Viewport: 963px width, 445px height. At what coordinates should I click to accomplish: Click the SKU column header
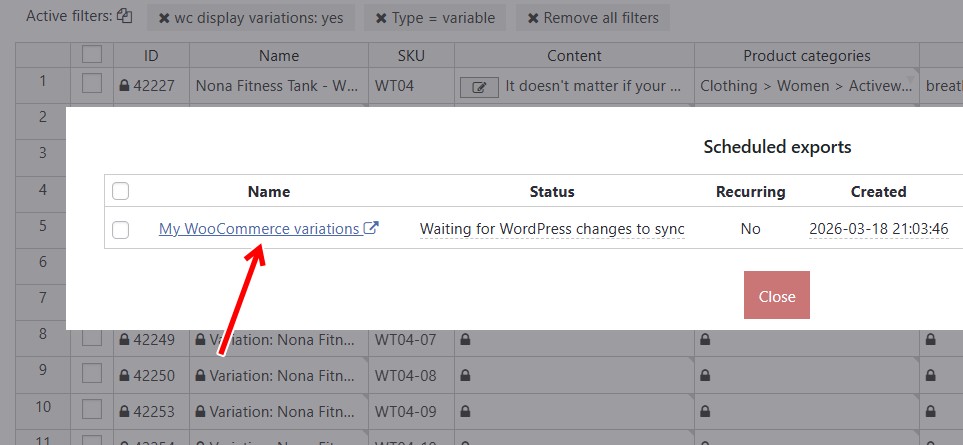point(411,56)
